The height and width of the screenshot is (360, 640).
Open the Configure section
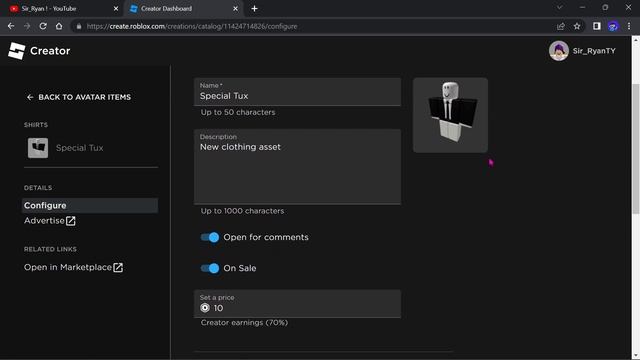(x=90, y=205)
